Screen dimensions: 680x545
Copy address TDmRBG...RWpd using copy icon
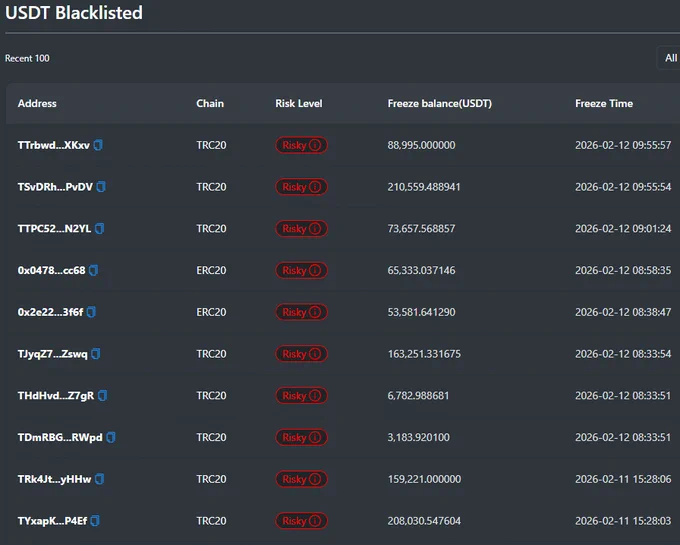pos(111,437)
